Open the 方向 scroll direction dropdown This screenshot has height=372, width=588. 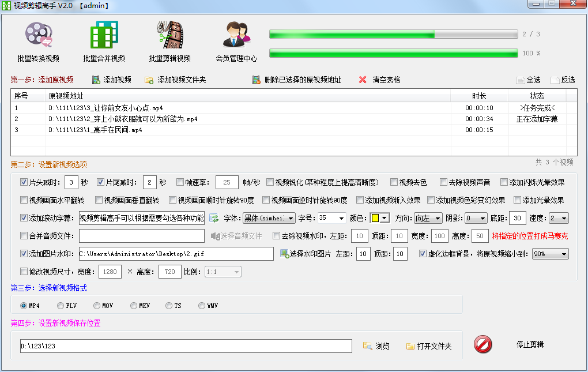428,218
